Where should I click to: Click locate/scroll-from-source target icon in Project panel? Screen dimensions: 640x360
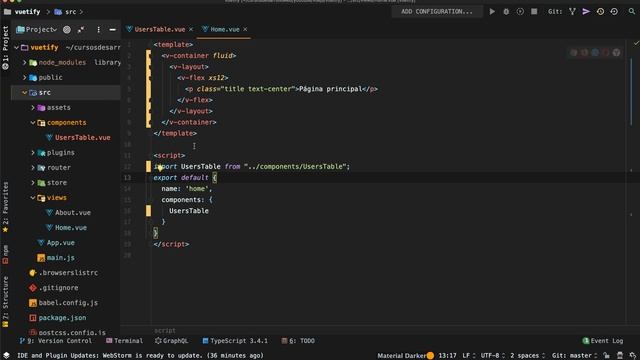coord(67,29)
